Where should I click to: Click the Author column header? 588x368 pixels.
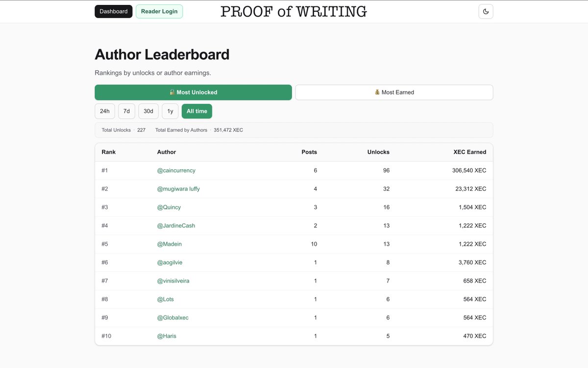[167, 152]
